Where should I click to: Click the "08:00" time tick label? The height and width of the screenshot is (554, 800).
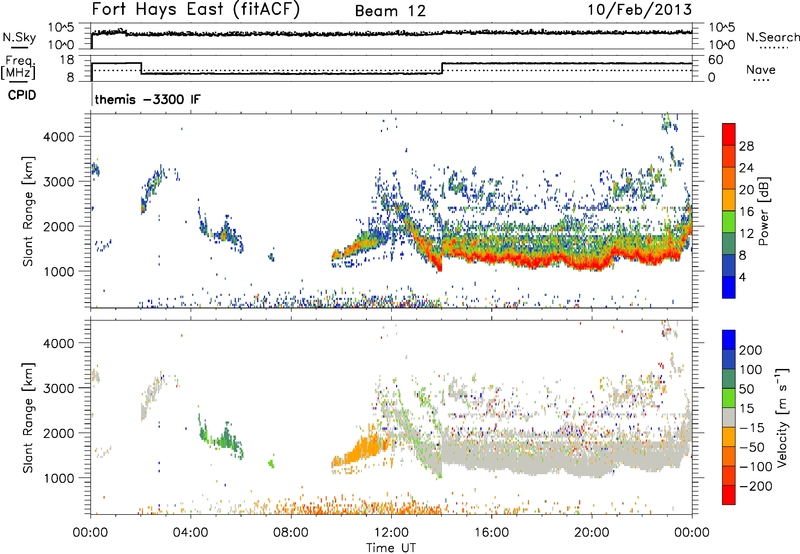point(291,533)
